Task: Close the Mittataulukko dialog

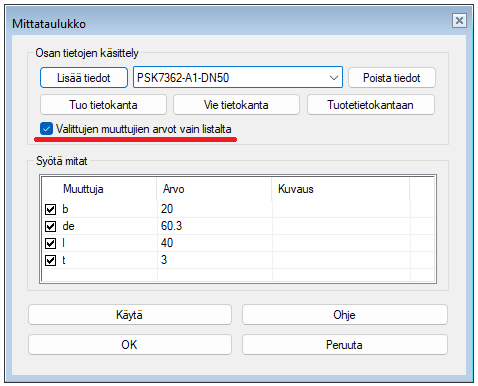Action: tap(459, 21)
